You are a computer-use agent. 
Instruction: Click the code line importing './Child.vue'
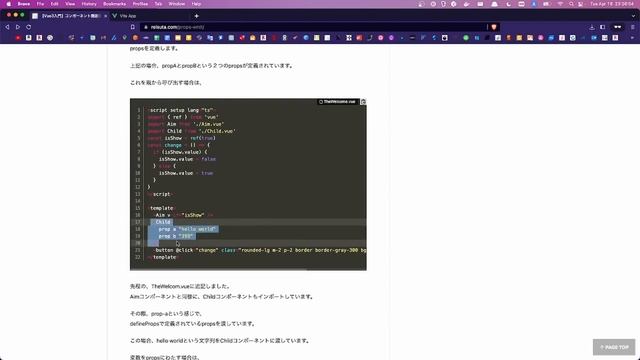point(191,131)
